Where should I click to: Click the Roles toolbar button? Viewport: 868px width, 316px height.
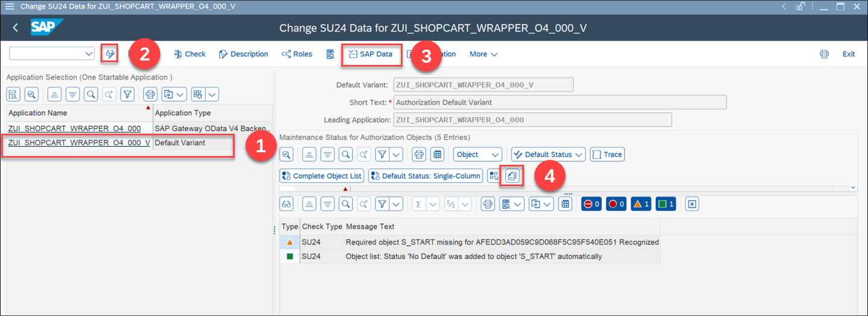point(297,54)
